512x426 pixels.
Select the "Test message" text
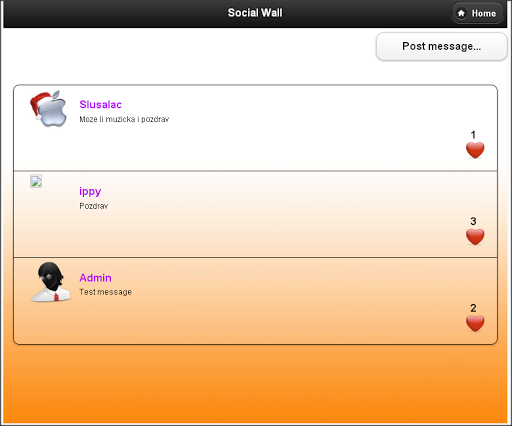pyautogui.click(x=105, y=292)
